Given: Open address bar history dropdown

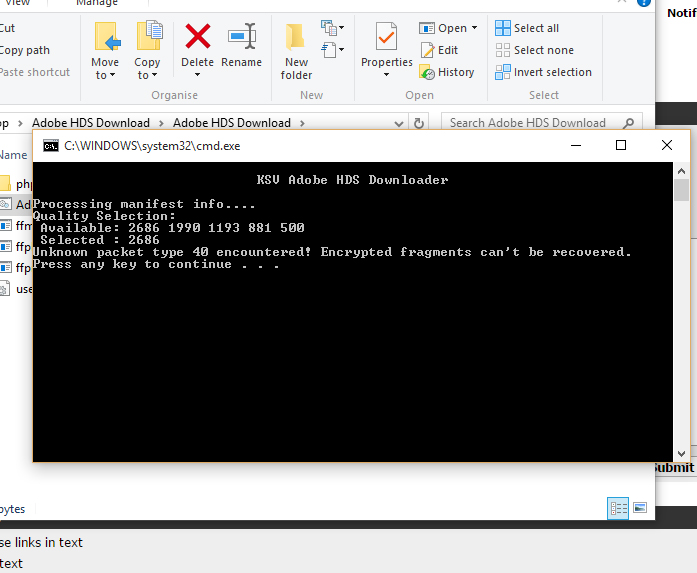Looking at the screenshot, I should (x=399, y=124).
